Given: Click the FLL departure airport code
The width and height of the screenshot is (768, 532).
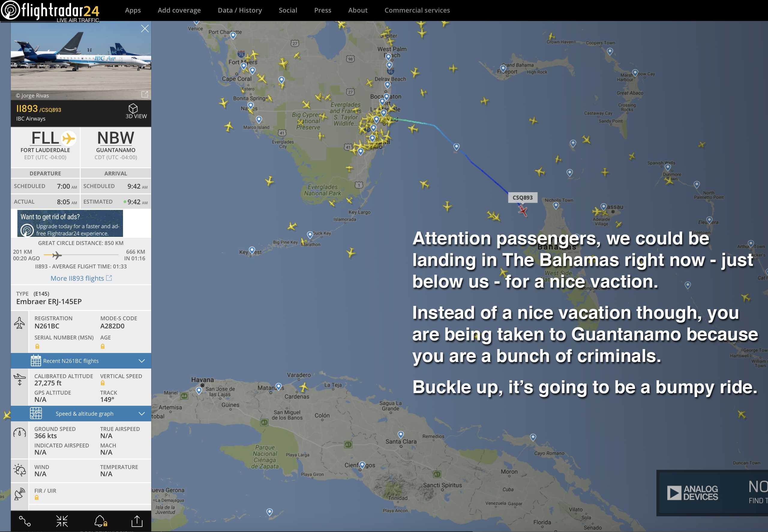Looking at the screenshot, I should 45,138.
